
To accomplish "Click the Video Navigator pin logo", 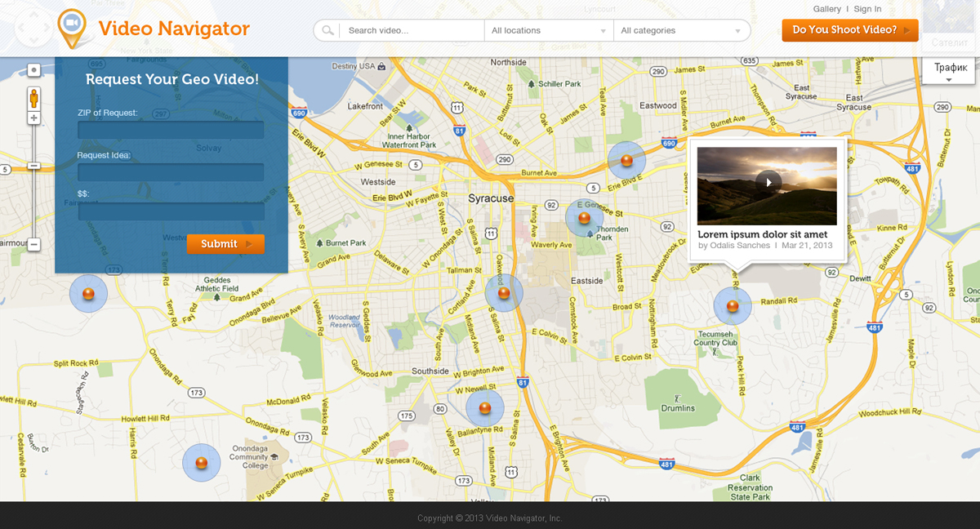I will pos(72,28).
